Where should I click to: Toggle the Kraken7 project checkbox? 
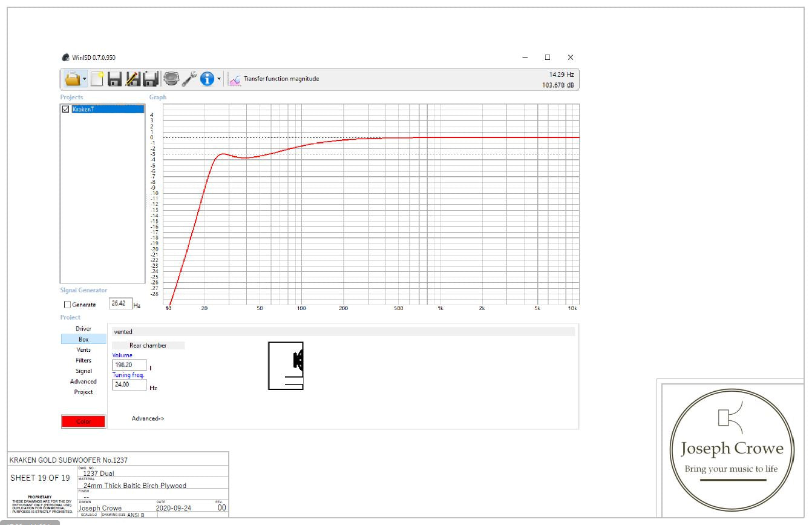point(66,110)
